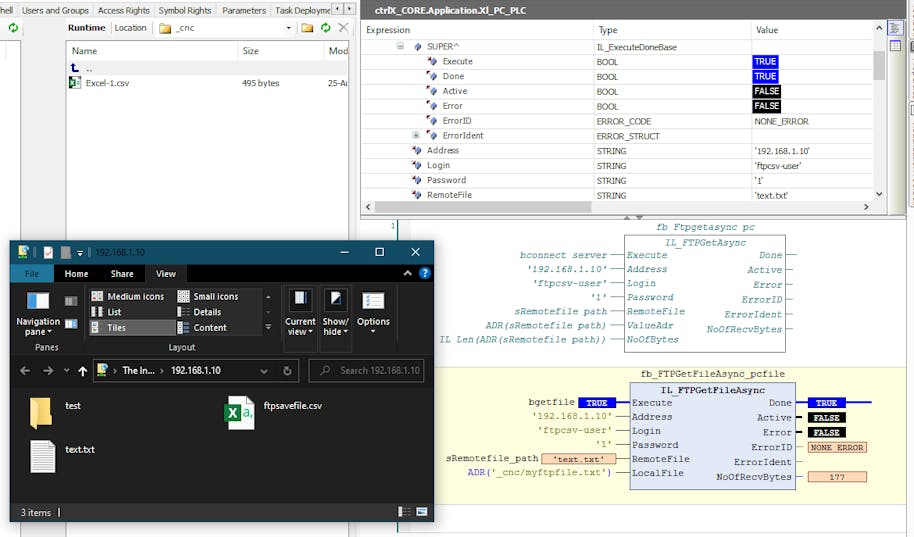Go to parent directory in runtime list
The height and width of the screenshot is (537, 914).
88,68
